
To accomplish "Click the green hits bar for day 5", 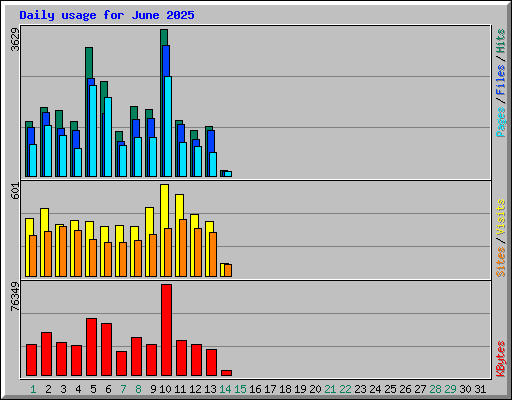I will click(x=89, y=63).
